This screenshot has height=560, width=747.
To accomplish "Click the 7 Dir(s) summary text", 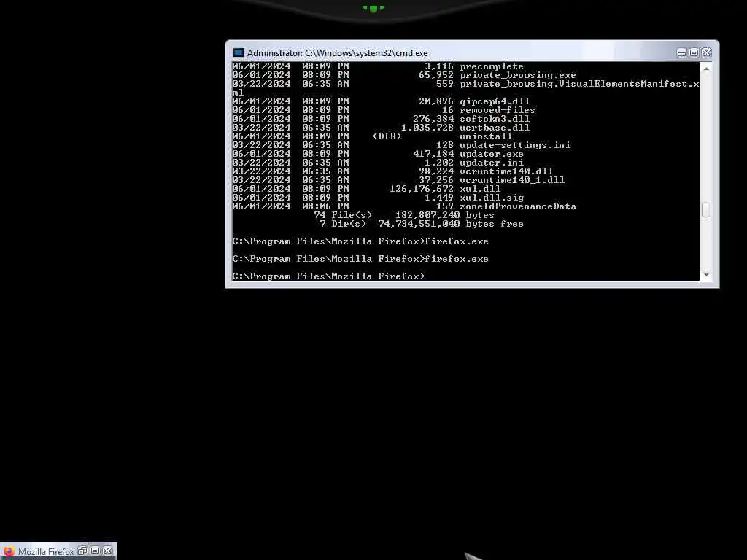I will click(x=343, y=224).
